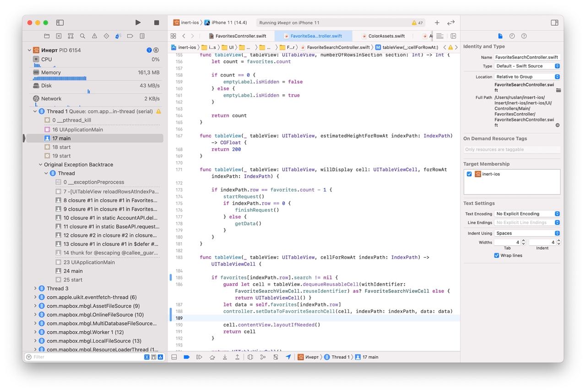This screenshot has width=586, height=392.
Task: Show the Issue navigator warning icon
Action: 94,36
